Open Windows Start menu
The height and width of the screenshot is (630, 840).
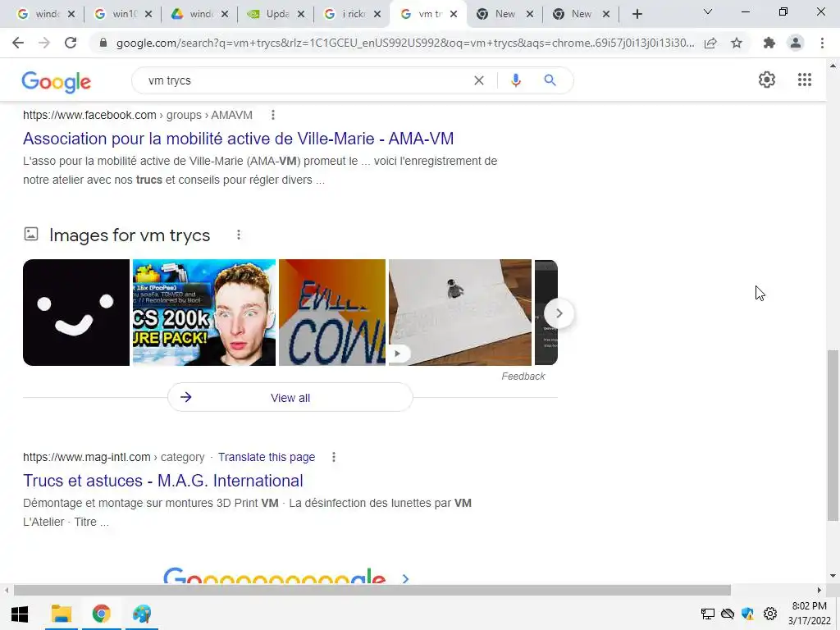[x=20, y=614]
